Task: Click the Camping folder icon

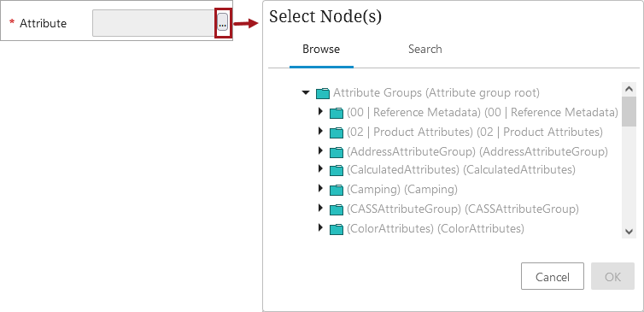Action: (x=337, y=190)
